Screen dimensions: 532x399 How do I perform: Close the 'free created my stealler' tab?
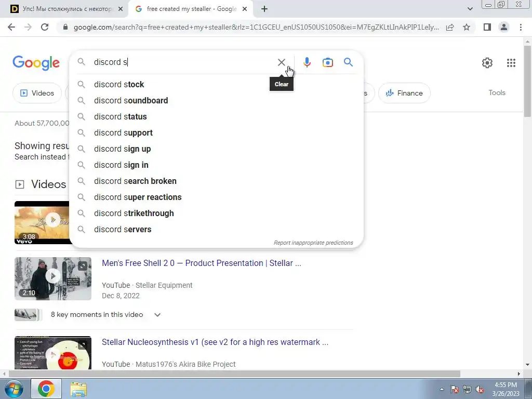(x=245, y=9)
